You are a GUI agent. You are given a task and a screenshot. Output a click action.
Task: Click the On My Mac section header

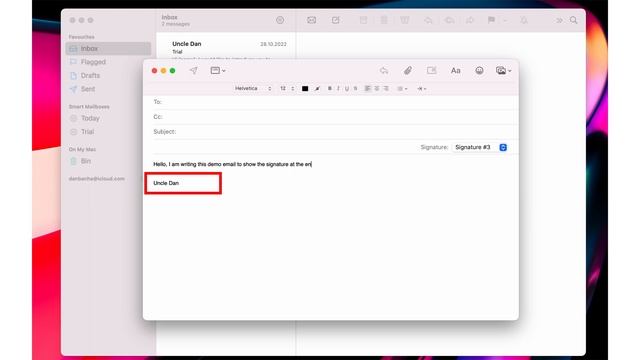point(82,150)
